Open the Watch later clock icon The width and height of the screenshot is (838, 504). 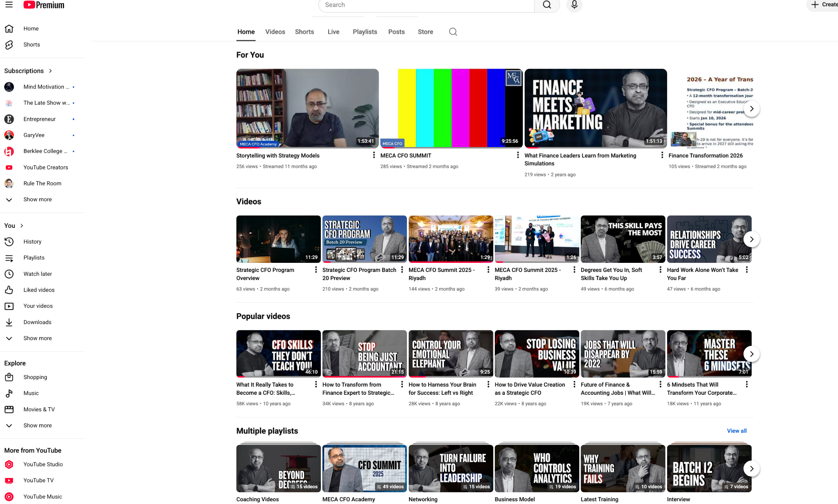[9, 274]
